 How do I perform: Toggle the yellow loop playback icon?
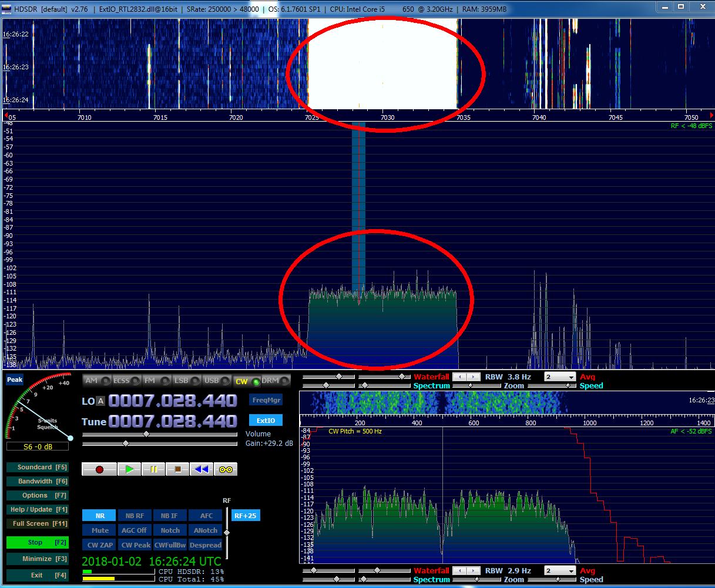[226, 469]
